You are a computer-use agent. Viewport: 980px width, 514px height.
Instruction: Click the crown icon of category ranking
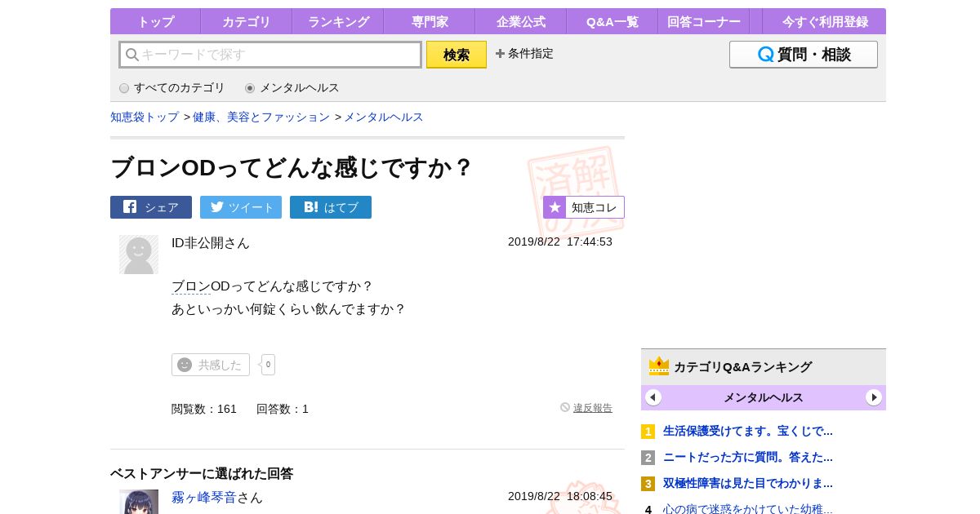click(x=659, y=366)
